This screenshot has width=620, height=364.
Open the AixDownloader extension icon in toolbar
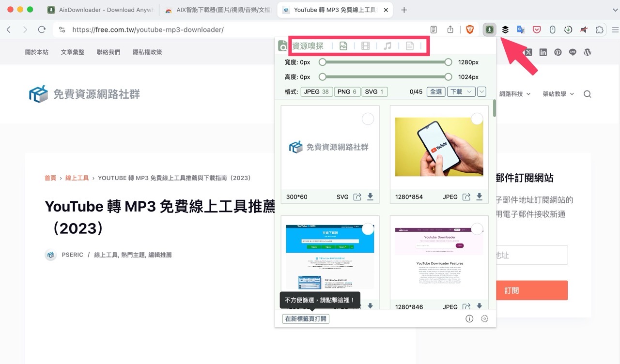[x=490, y=30]
